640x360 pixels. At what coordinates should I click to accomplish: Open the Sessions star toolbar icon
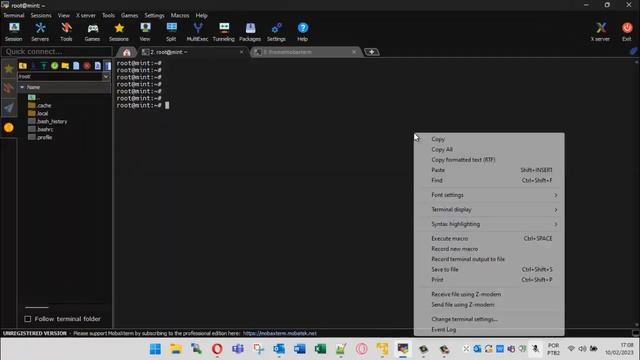click(119, 32)
